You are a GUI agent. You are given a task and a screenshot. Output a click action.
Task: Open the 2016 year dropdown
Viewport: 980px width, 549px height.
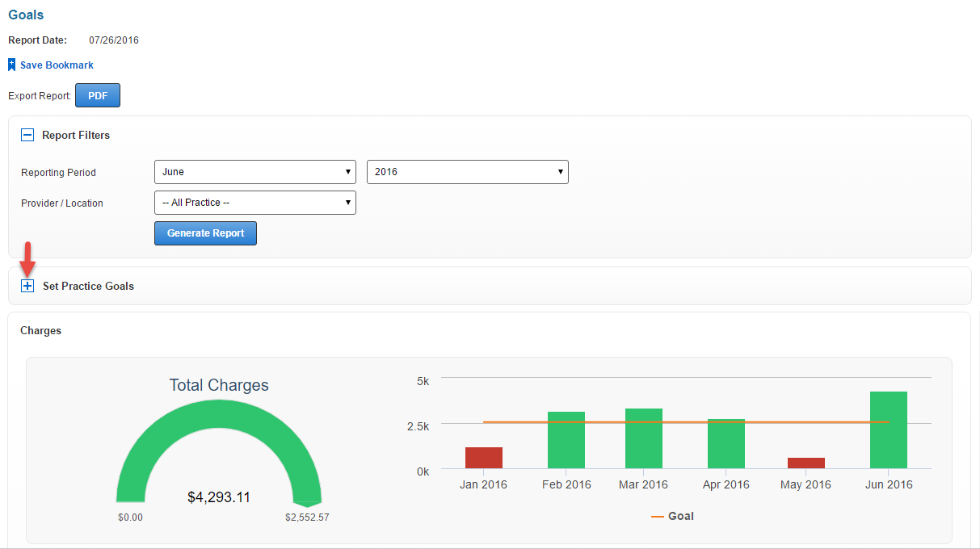click(x=467, y=172)
